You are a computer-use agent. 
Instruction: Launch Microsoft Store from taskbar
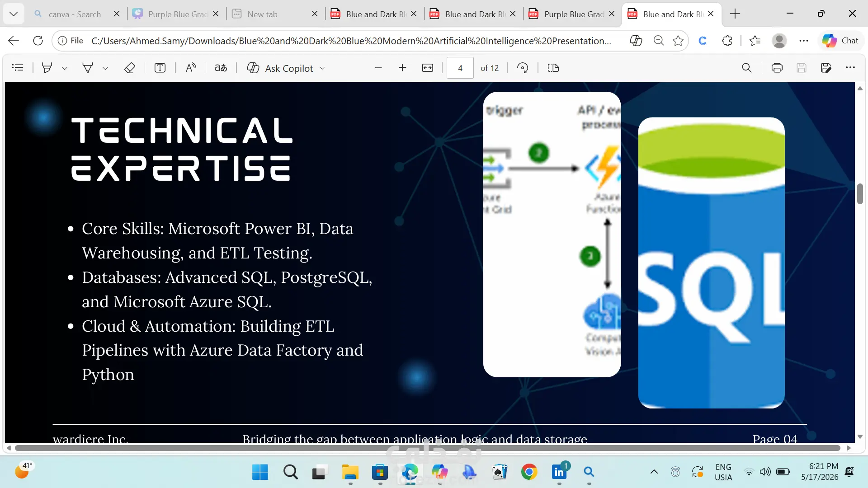(x=380, y=472)
